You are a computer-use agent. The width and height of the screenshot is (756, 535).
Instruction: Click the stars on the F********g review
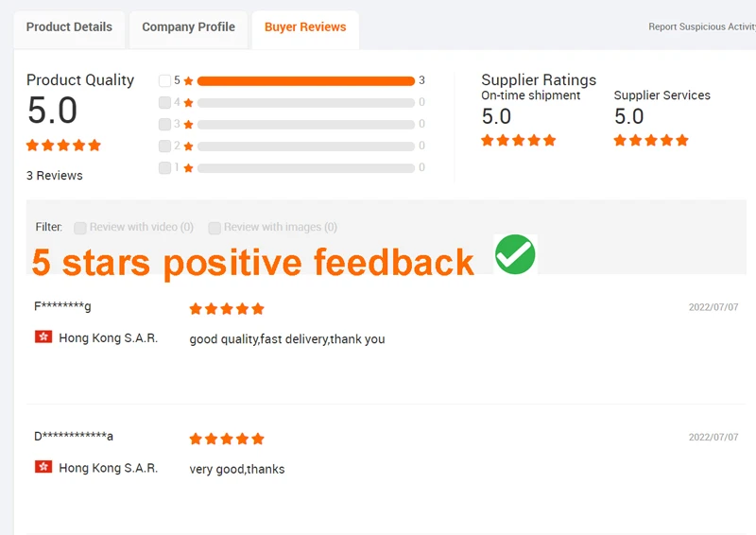tap(227, 309)
